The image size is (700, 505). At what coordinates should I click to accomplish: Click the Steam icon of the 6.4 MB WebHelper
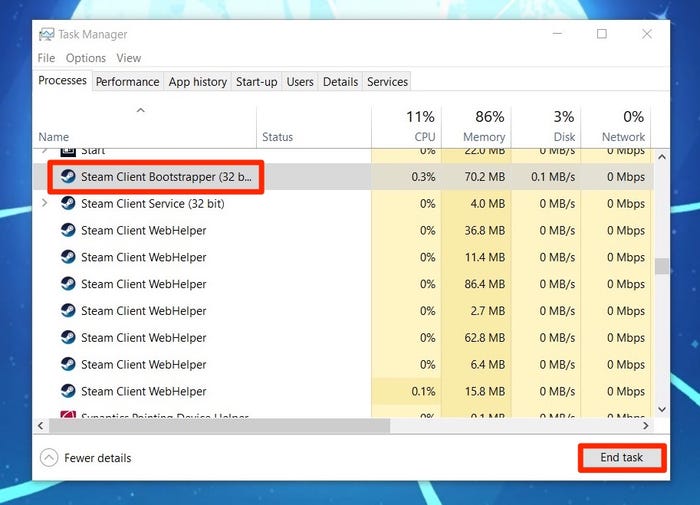pos(68,364)
